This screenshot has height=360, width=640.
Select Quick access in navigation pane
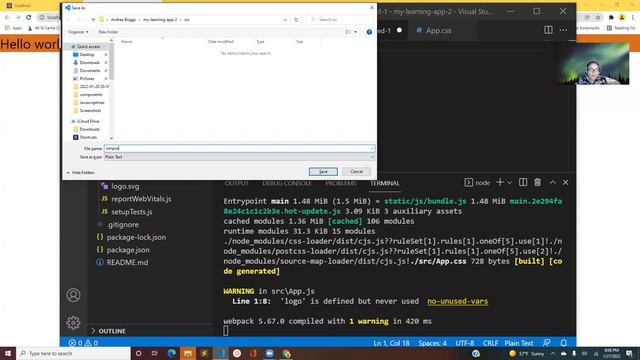click(x=88, y=47)
